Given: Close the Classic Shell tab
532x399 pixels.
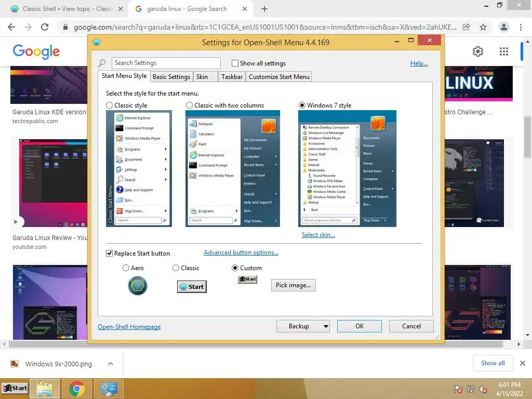Looking at the screenshot, I should point(121,9).
